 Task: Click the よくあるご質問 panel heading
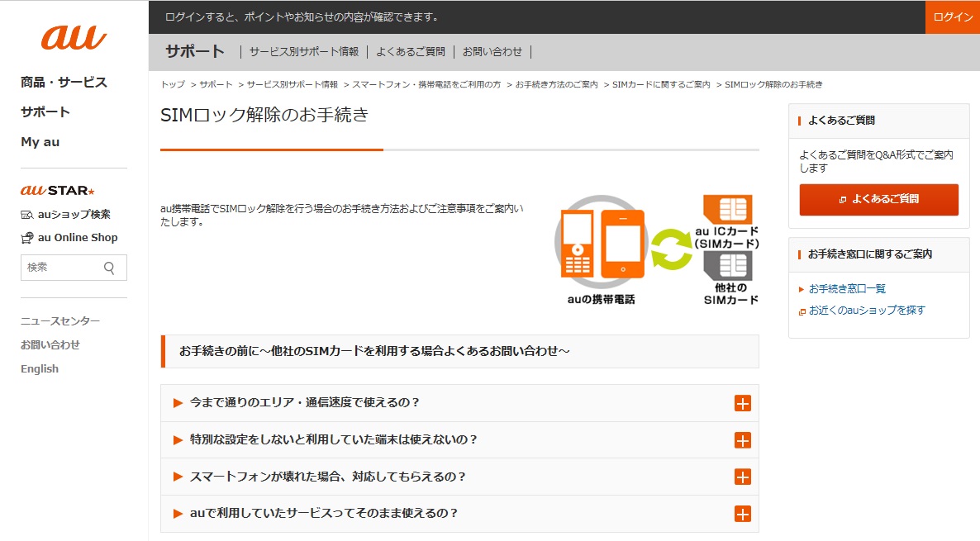point(841,121)
